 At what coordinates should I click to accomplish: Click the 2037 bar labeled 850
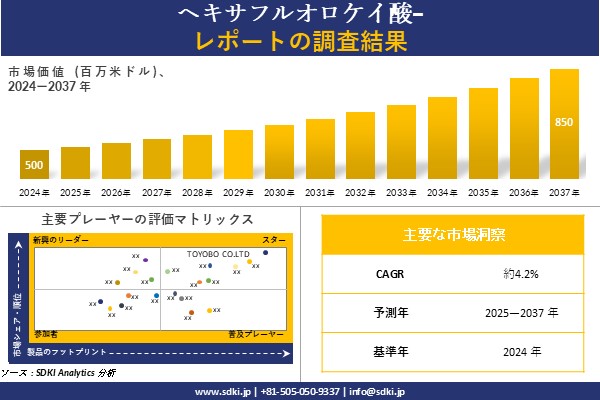(x=564, y=123)
